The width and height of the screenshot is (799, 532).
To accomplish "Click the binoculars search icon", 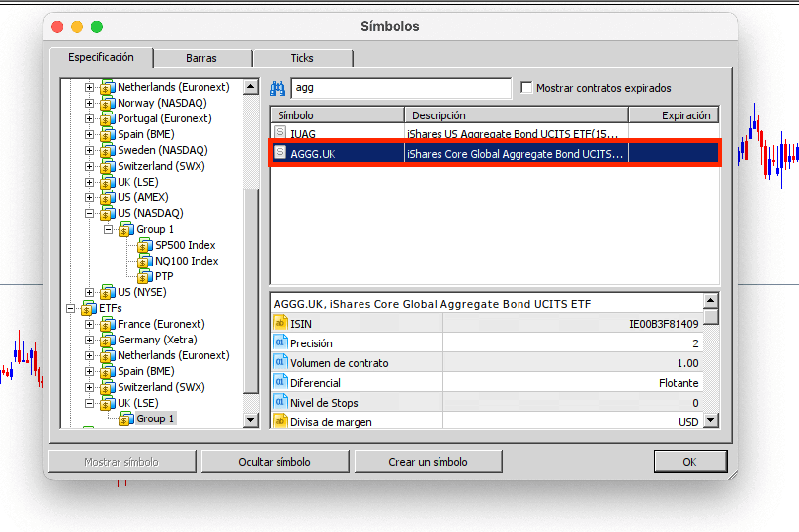I will click(277, 88).
